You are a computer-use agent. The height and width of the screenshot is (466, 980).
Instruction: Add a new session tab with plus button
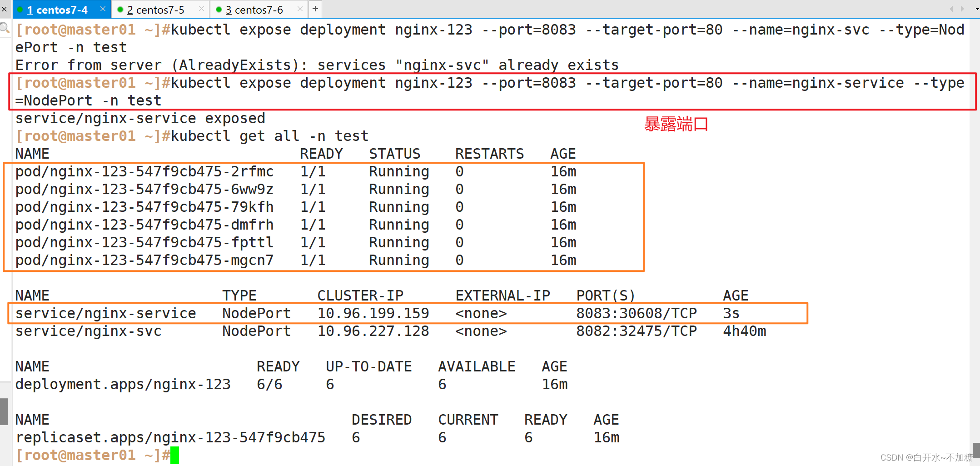(315, 9)
